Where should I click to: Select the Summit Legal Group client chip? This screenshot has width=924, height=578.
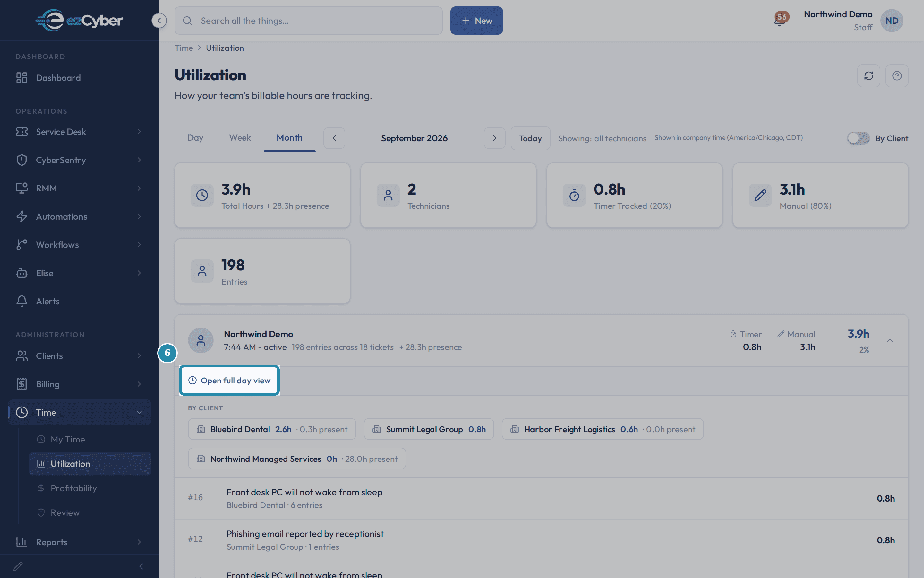[x=429, y=429]
